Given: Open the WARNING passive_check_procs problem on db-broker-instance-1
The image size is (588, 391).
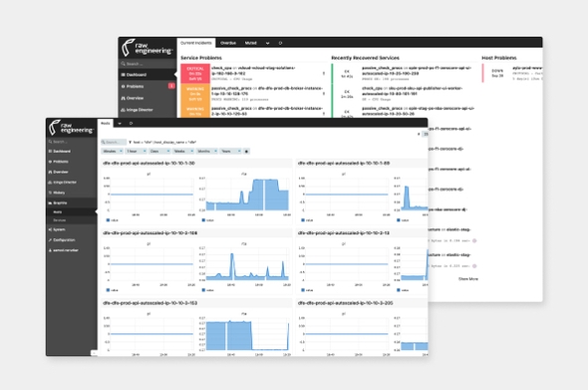Looking at the screenshot, I should (x=253, y=94).
